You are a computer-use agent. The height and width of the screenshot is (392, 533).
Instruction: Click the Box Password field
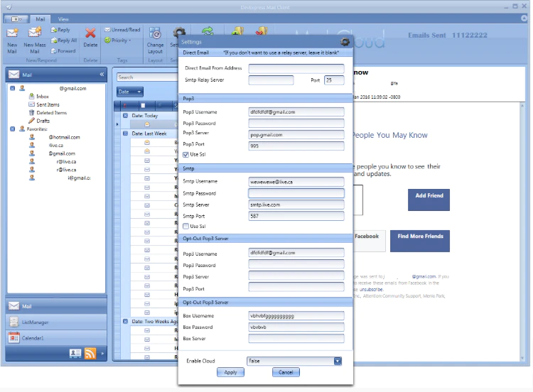[296, 327]
